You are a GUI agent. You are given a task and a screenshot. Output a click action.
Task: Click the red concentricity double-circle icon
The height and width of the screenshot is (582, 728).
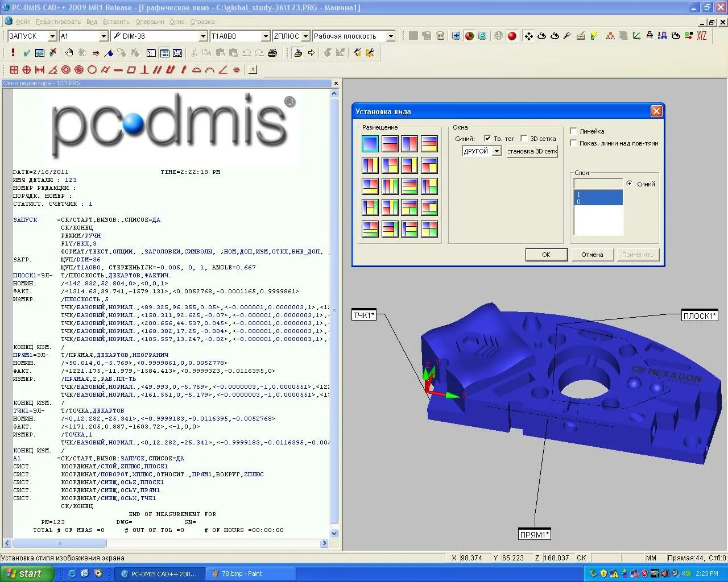[66, 70]
